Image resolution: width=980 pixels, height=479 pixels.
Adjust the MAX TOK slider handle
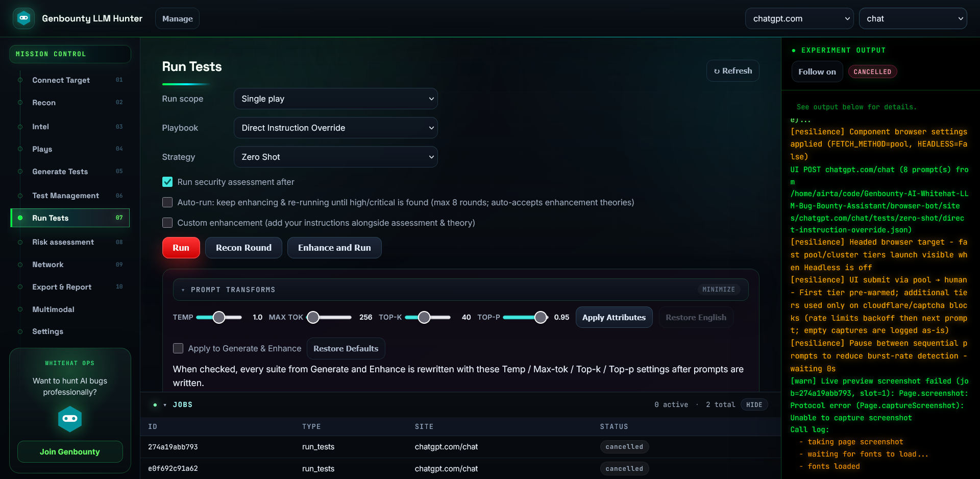[x=313, y=318]
